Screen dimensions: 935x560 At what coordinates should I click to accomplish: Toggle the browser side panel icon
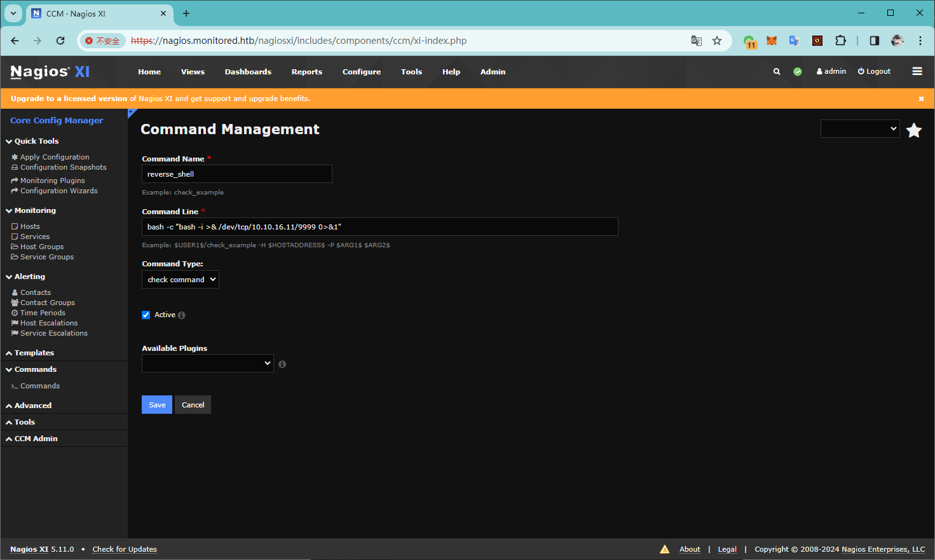tap(875, 41)
